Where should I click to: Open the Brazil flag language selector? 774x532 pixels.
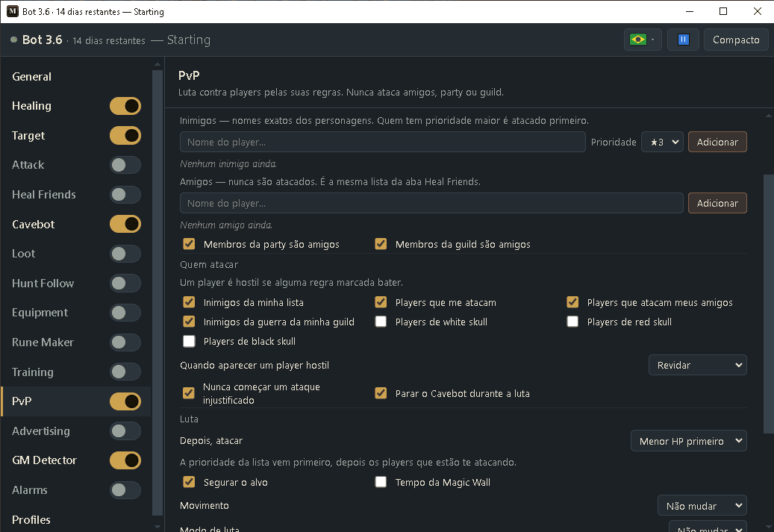(x=643, y=40)
